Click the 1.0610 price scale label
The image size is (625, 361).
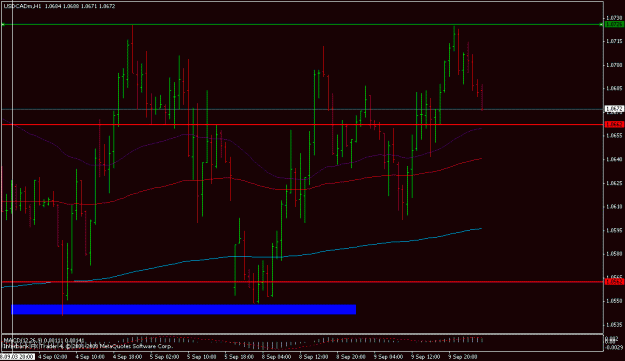(614, 206)
